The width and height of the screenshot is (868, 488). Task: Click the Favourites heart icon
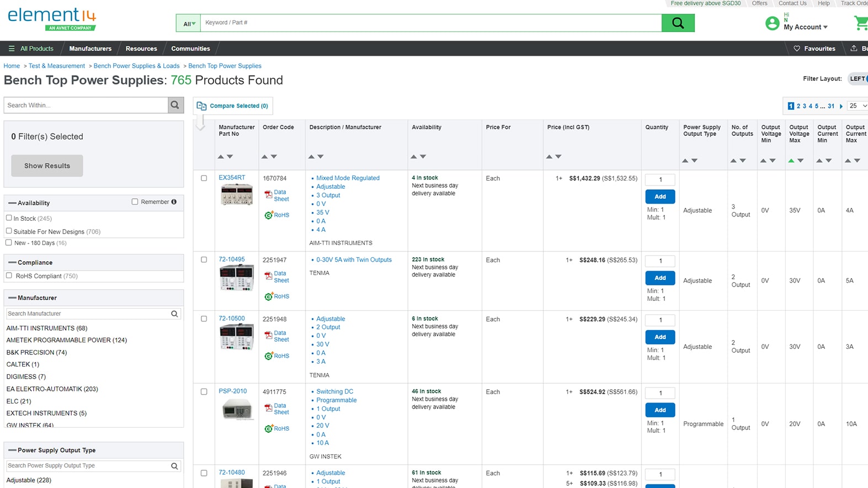click(x=797, y=49)
